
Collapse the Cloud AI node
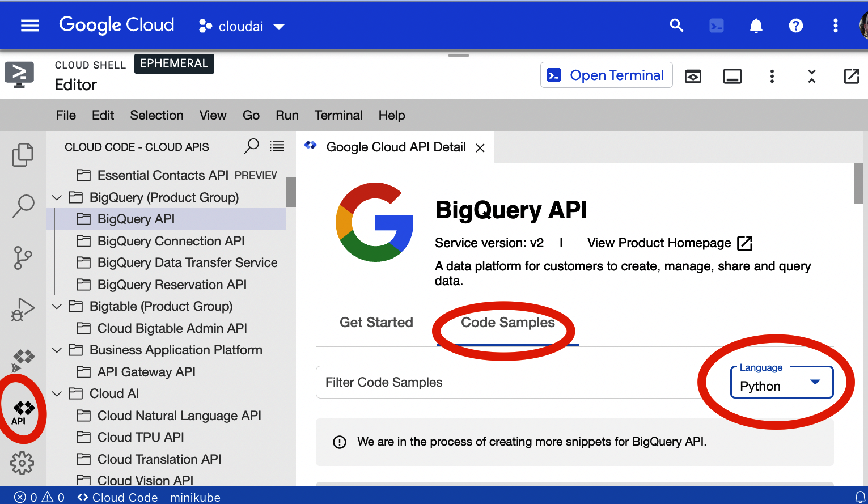[57, 393]
